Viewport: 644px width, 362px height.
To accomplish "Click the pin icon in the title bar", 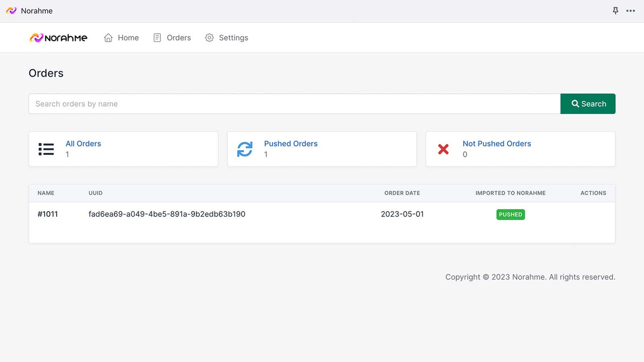I will (615, 10).
